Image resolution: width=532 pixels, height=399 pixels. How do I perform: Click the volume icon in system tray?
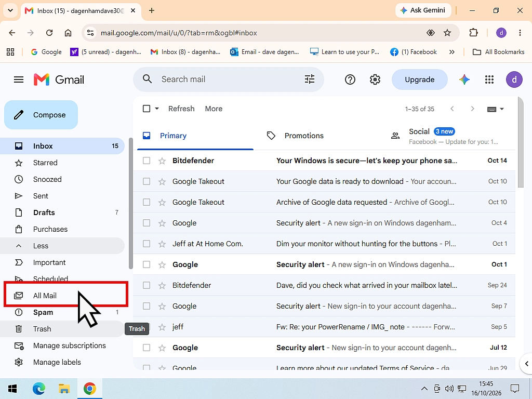449,389
